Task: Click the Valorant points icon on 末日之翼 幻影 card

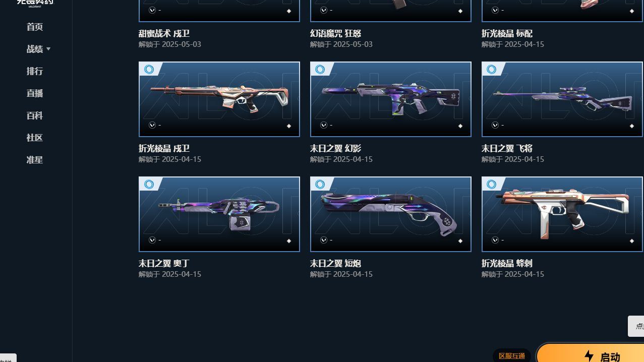Action: (x=324, y=125)
